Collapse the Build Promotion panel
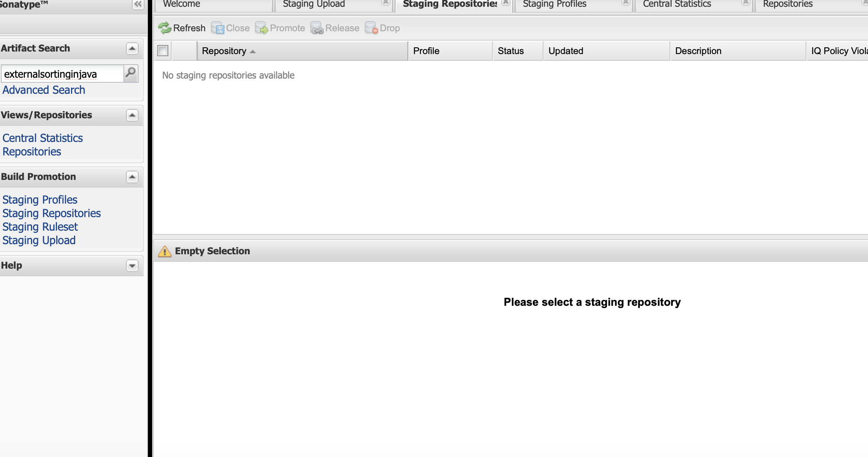868x457 pixels. (132, 177)
